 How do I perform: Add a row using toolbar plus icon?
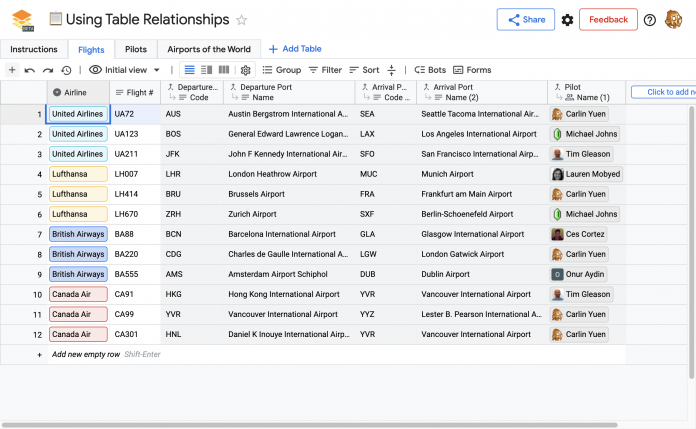pos(12,70)
